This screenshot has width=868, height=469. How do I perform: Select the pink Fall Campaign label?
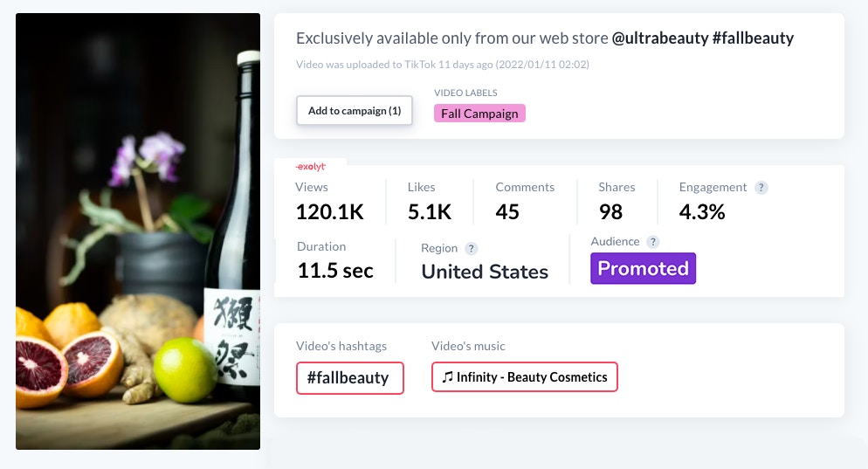pos(479,114)
